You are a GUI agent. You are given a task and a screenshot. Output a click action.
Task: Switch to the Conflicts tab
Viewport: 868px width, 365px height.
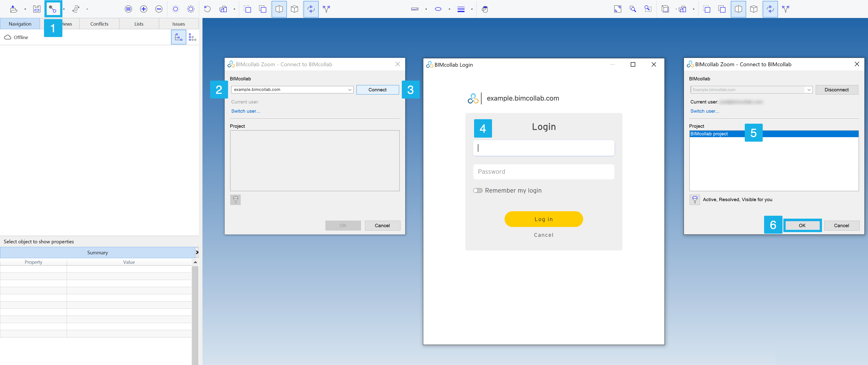[x=99, y=24]
